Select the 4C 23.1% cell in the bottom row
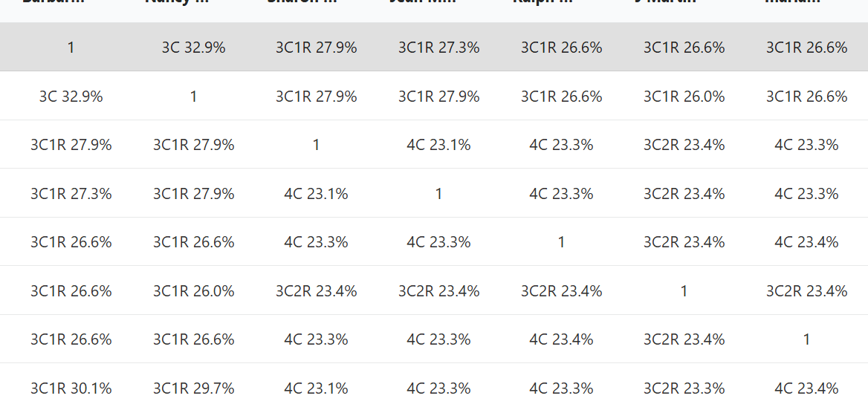This screenshot has width=868, height=410. click(x=316, y=388)
